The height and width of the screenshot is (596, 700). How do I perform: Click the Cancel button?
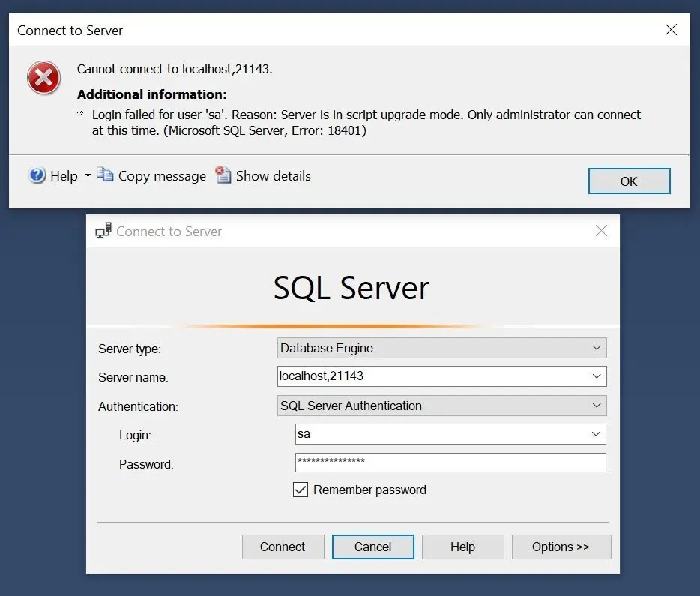tap(372, 547)
